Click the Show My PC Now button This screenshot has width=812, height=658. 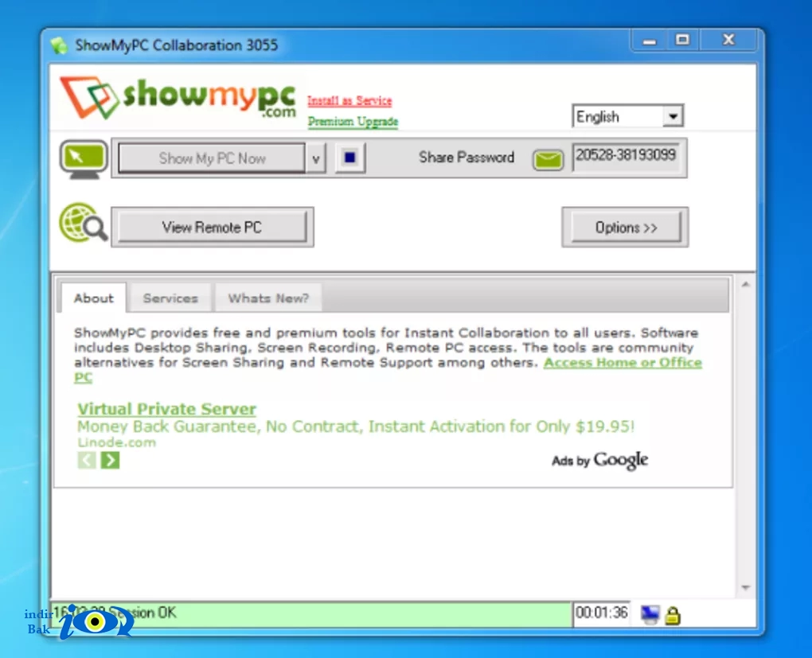tap(212, 158)
